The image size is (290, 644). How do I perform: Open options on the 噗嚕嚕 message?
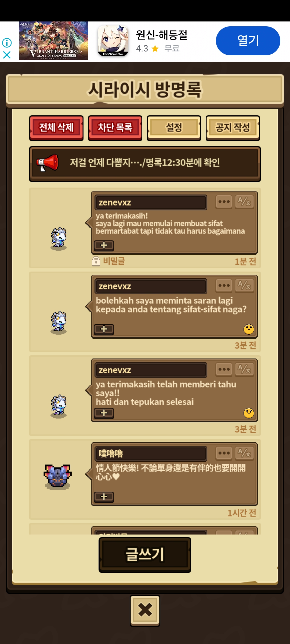(x=224, y=453)
